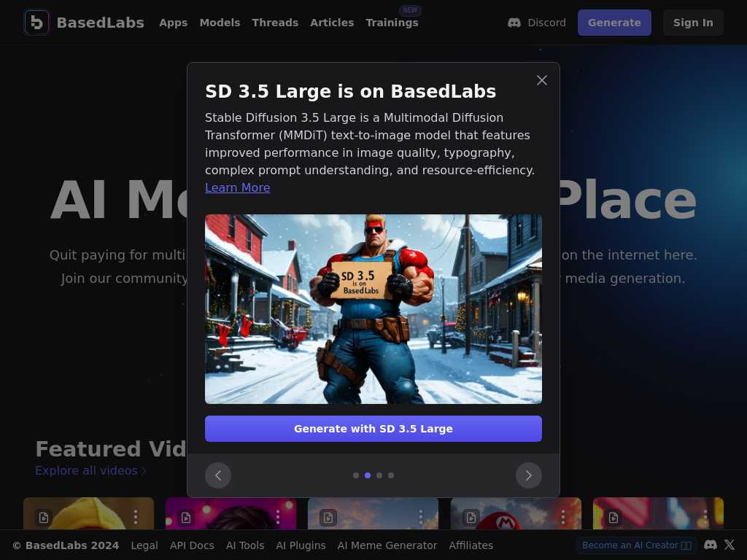747x560 pixels.
Task: Click the Sign In button
Action: point(693,23)
